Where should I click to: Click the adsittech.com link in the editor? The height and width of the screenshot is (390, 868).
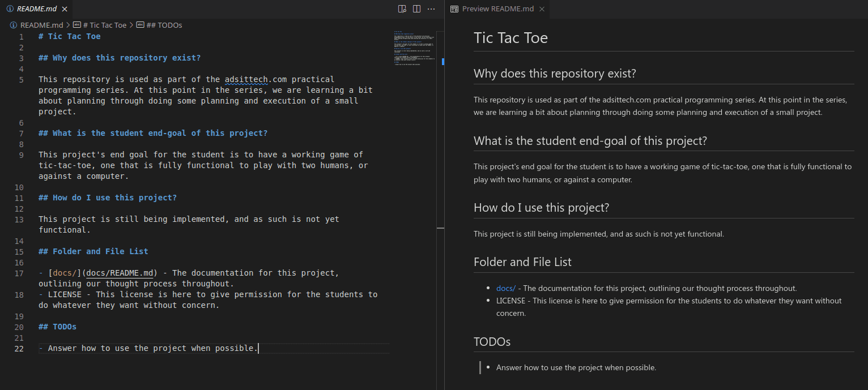click(246, 79)
